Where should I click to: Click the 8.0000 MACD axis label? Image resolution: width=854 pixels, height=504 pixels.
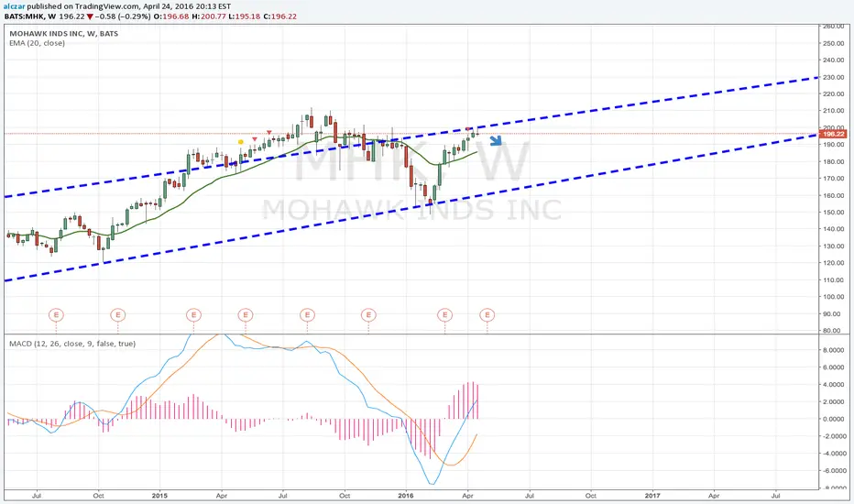pyautogui.click(x=833, y=350)
